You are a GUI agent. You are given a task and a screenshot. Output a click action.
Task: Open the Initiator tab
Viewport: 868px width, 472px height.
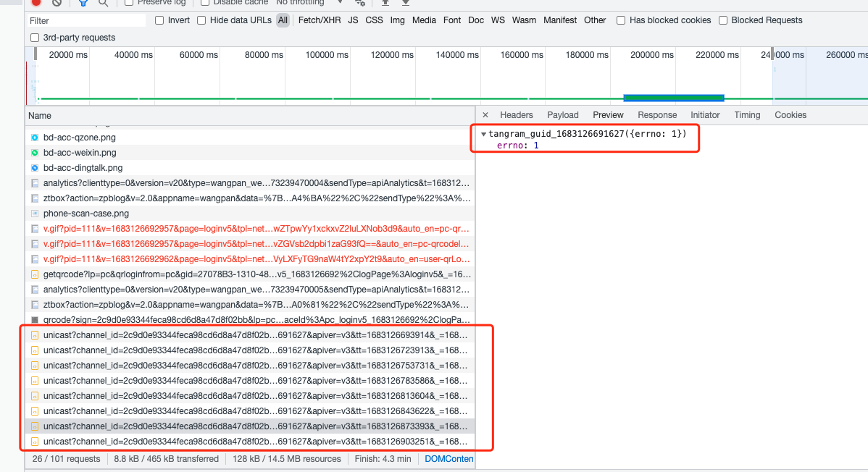point(705,115)
